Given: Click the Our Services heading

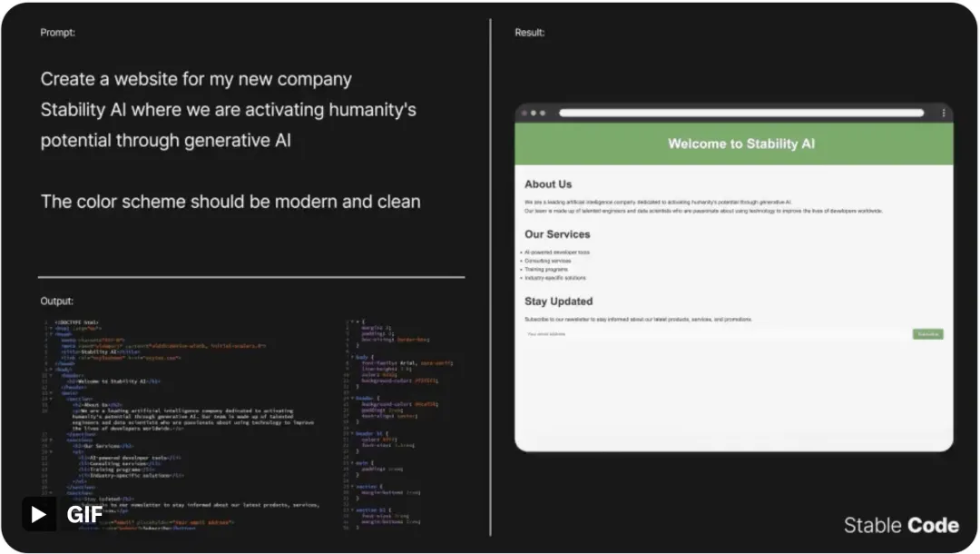Looking at the screenshot, I should [558, 233].
